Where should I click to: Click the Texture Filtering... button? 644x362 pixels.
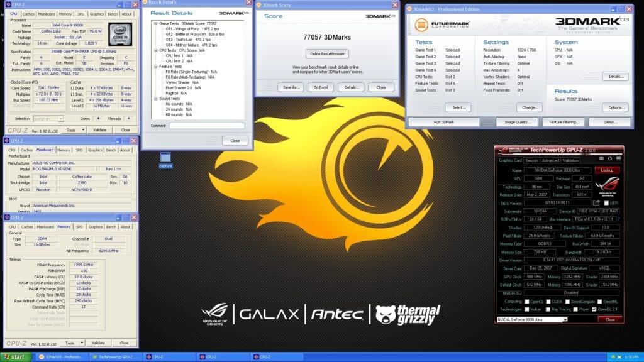(564, 122)
